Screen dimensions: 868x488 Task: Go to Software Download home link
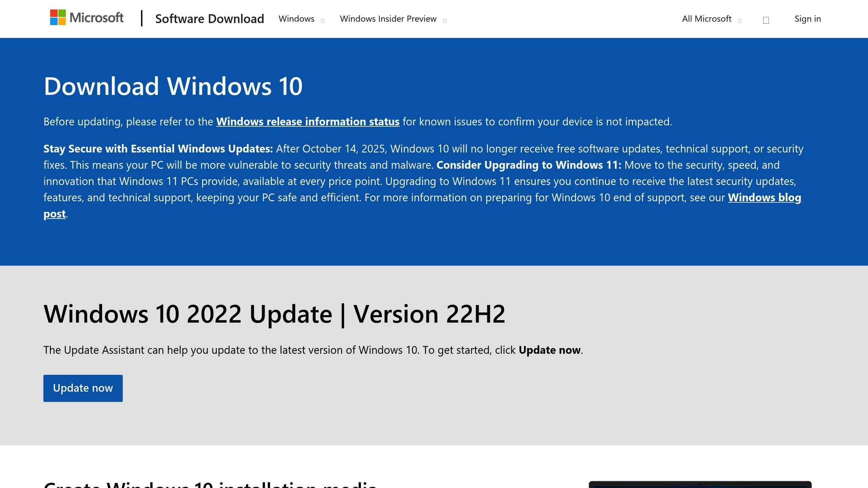(209, 19)
